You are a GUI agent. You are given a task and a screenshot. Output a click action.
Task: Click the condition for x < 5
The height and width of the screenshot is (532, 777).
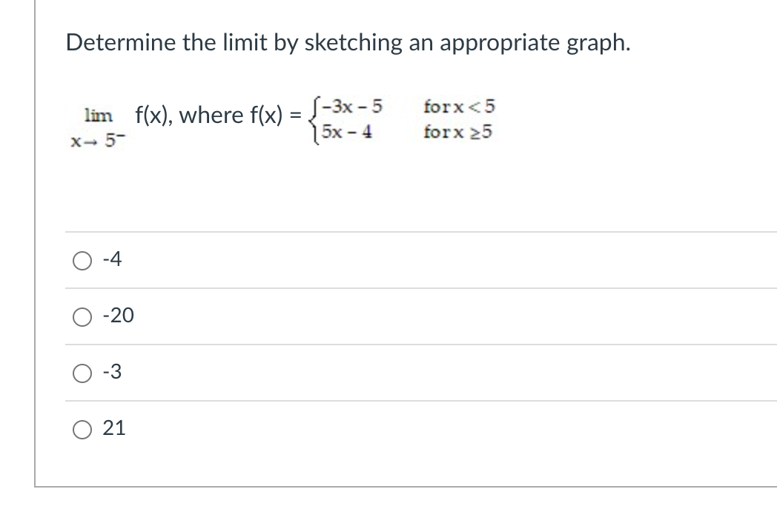(460, 107)
